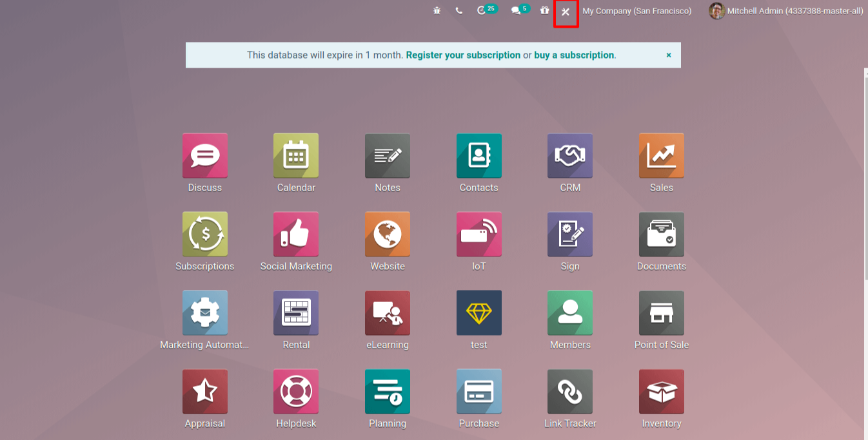The height and width of the screenshot is (440, 868).
Task: Open the phone VoIP icon
Action: tap(459, 11)
